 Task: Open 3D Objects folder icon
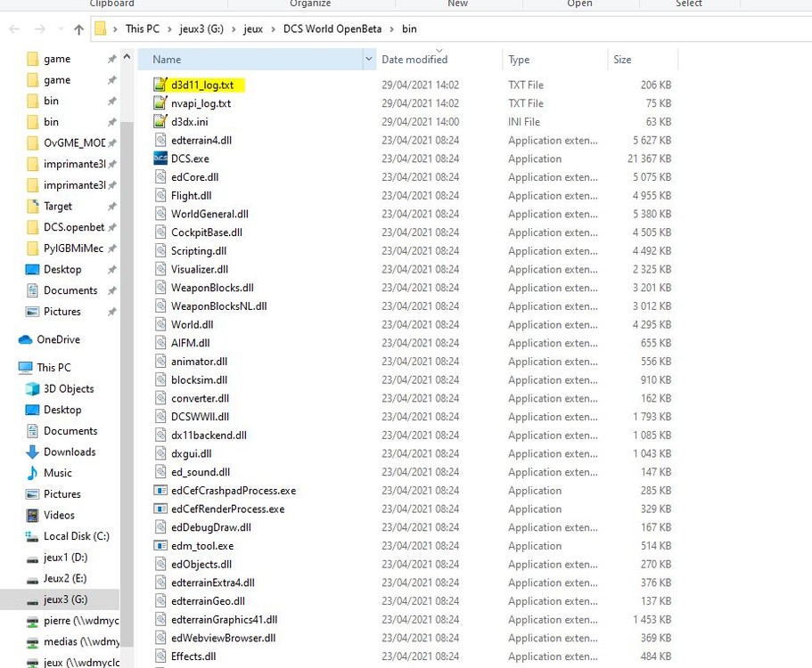coord(32,388)
